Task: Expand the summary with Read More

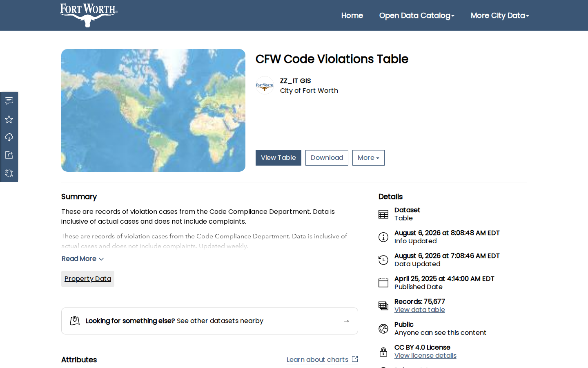Action: [83, 259]
